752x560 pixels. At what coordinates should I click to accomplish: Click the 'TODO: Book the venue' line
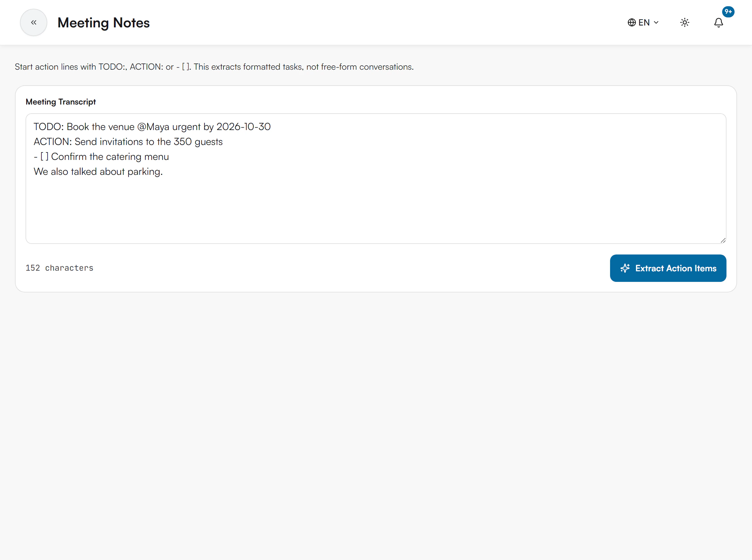[152, 127]
